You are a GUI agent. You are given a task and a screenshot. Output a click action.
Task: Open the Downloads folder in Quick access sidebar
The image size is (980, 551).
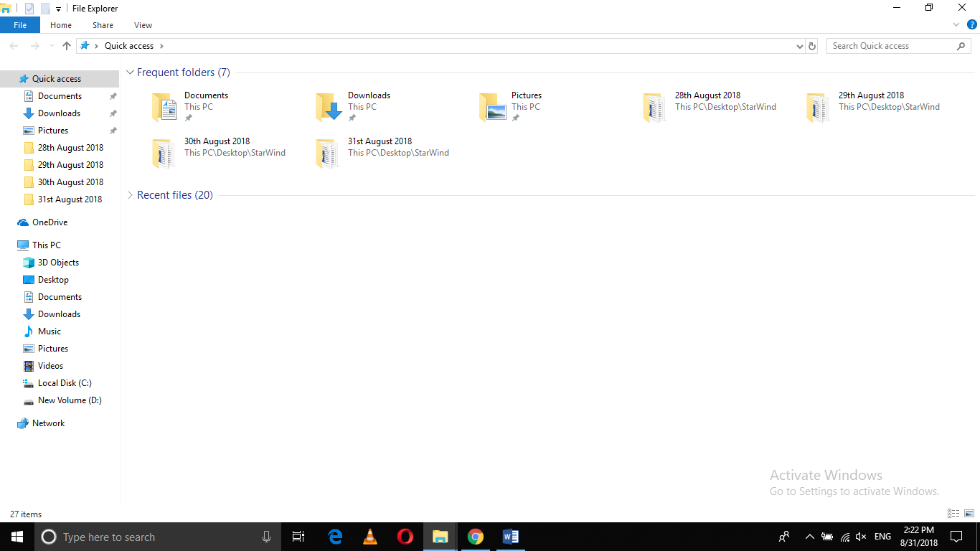[x=59, y=113]
